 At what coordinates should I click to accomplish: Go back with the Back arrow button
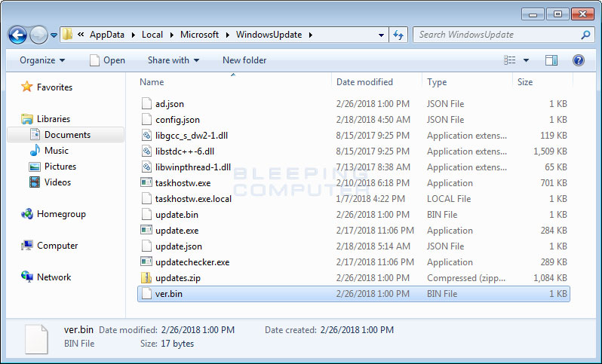coord(17,35)
